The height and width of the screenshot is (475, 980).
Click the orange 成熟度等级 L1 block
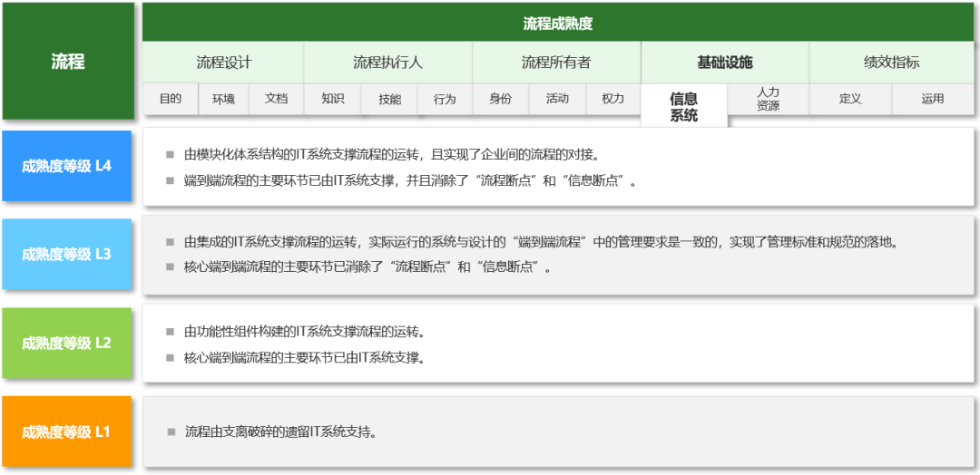point(67,431)
